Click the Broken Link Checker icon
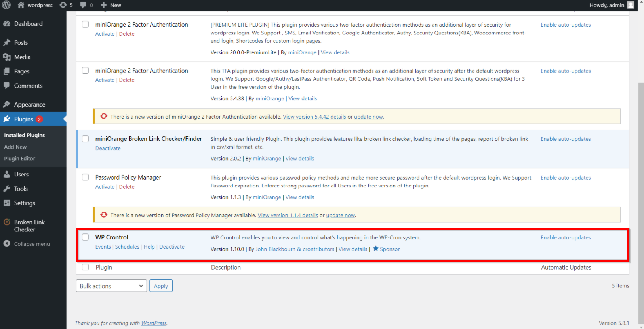Image resolution: width=644 pixels, height=329 pixels. (x=7, y=222)
